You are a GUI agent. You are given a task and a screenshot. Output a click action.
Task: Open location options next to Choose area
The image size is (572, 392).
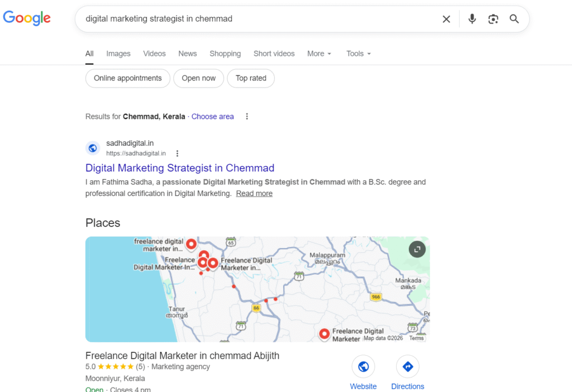[247, 117]
